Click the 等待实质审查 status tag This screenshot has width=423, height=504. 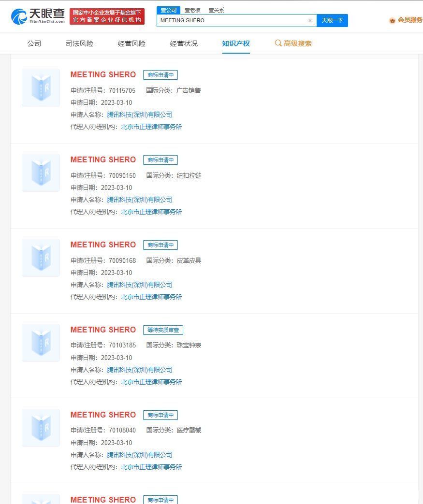163,330
